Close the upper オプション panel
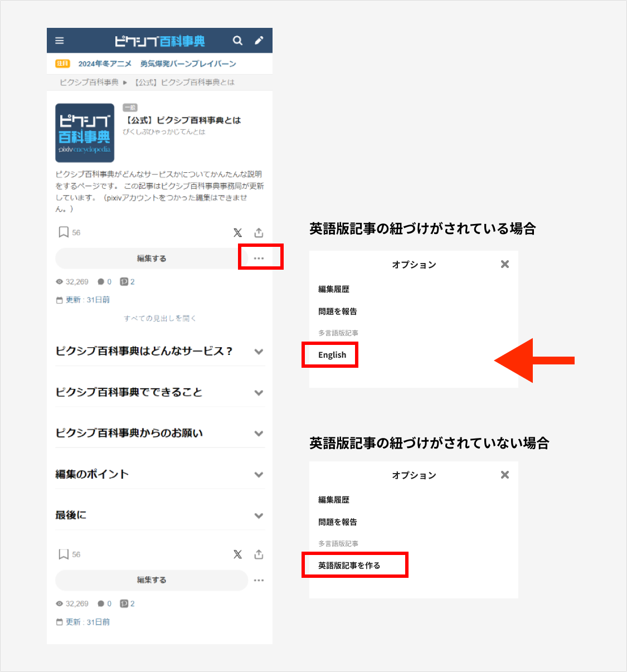The height and width of the screenshot is (672, 627). tap(505, 264)
